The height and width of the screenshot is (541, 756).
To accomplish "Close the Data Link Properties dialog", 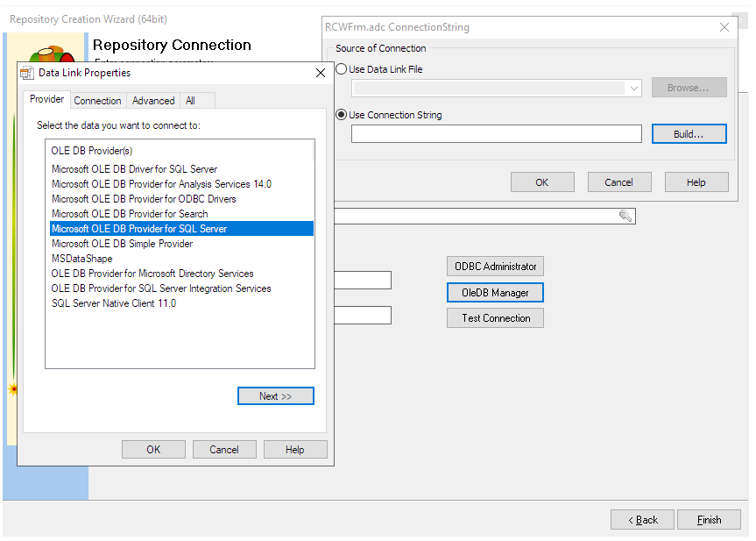I will click(321, 73).
